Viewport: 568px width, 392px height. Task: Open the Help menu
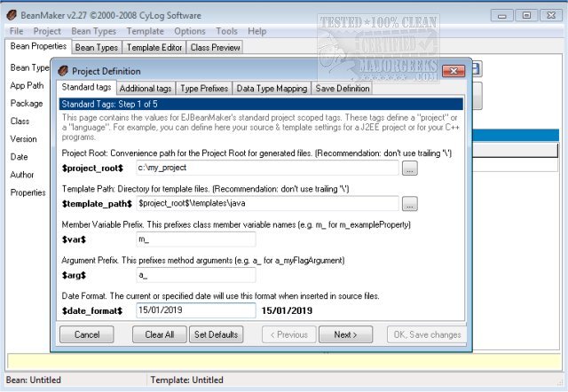pos(257,31)
